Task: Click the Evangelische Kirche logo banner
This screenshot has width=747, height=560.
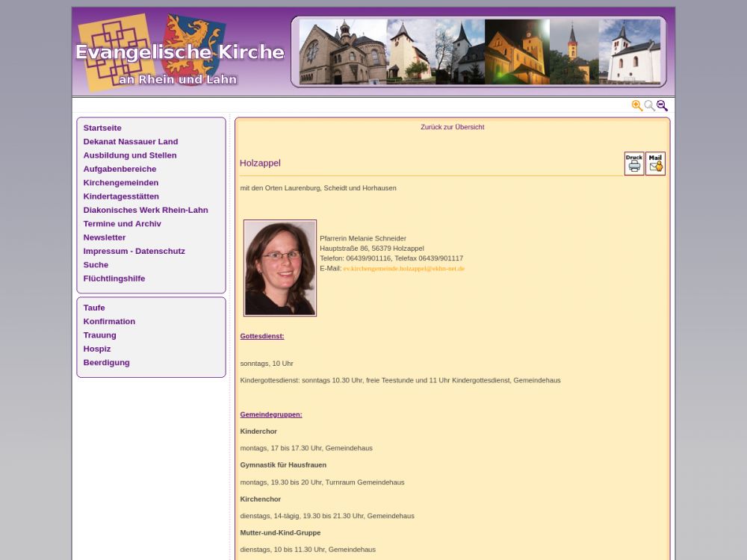Action: tap(180, 53)
